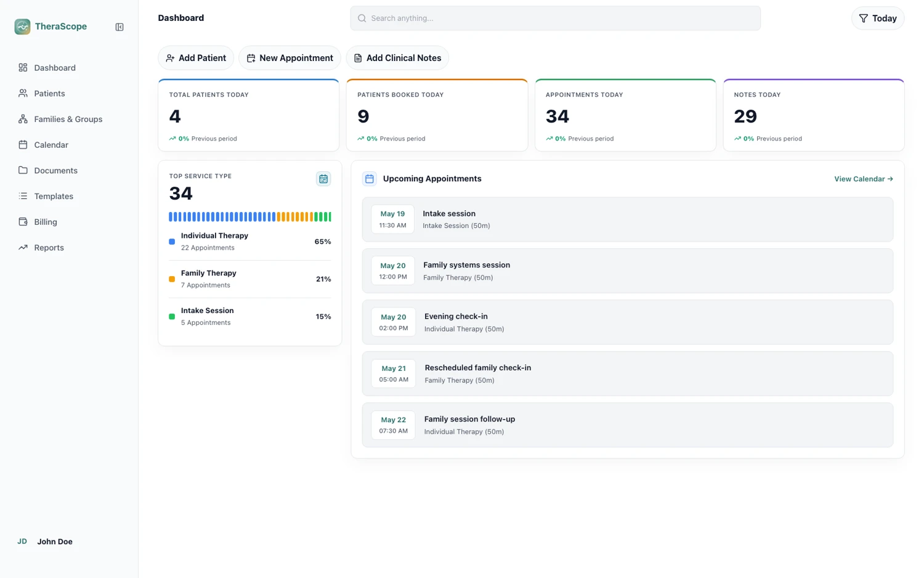Click the John Doe user name

pos(55,542)
